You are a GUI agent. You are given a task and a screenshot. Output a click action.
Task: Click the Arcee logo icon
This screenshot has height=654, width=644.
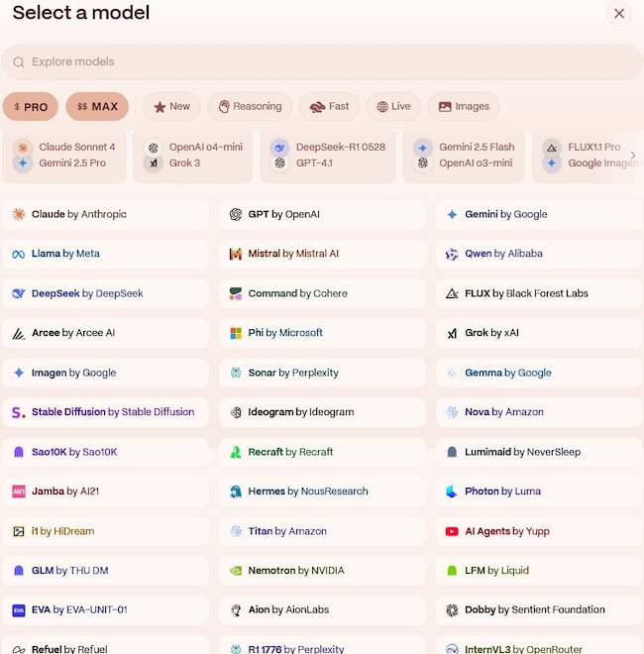point(19,333)
